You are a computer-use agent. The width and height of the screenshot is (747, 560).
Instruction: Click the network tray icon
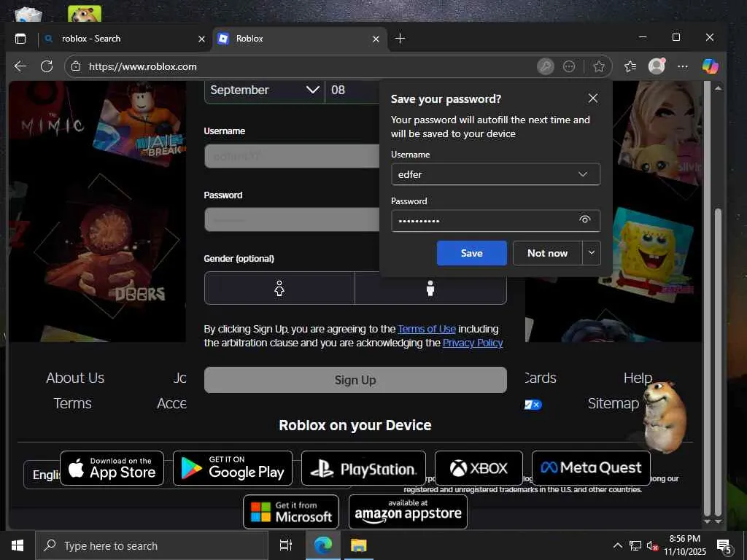(635, 545)
